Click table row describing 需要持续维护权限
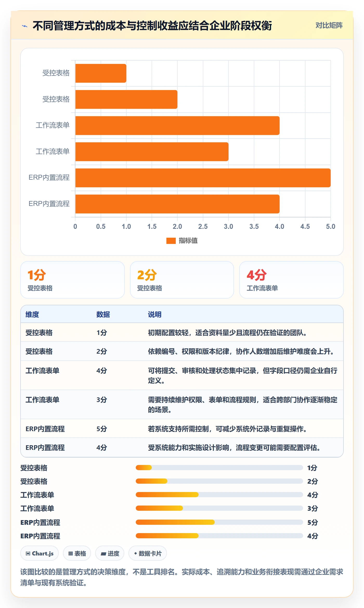 click(x=182, y=404)
